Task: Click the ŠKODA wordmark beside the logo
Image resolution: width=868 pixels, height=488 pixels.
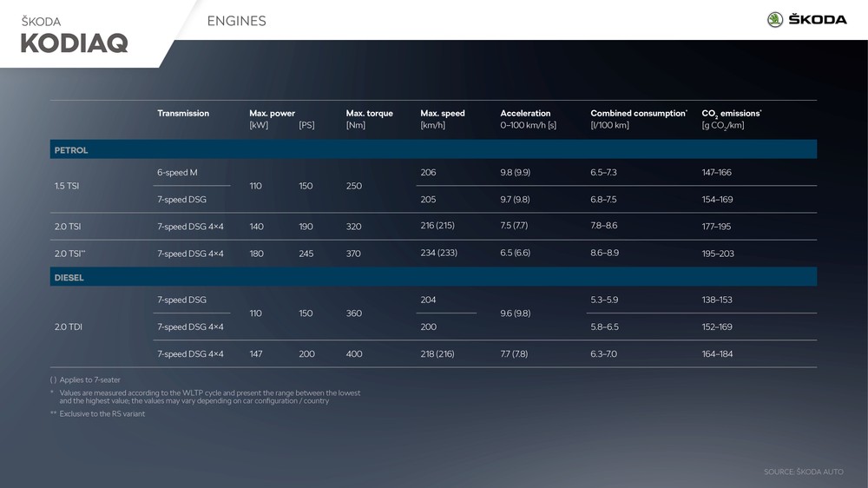Action: click(817, 20)
